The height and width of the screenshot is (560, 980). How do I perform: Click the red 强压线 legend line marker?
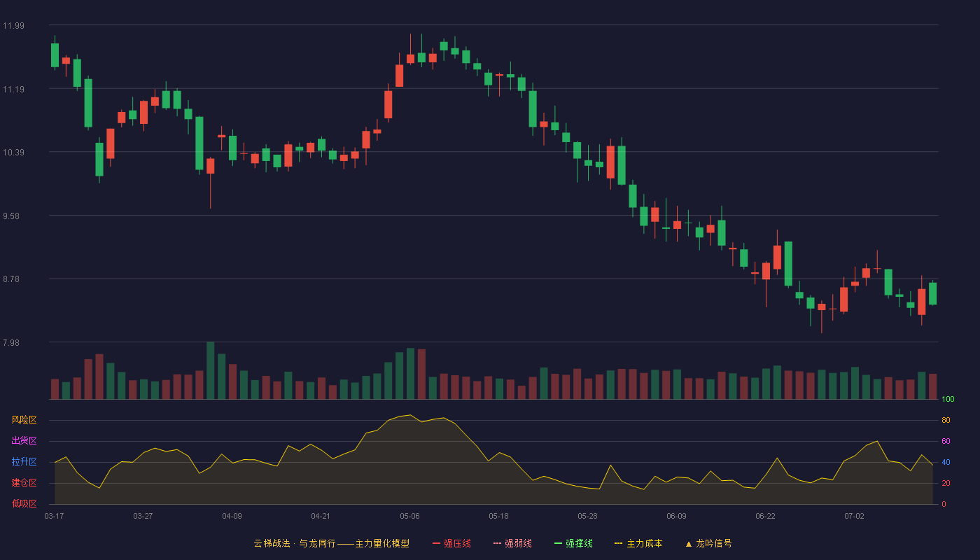point(437,544)
